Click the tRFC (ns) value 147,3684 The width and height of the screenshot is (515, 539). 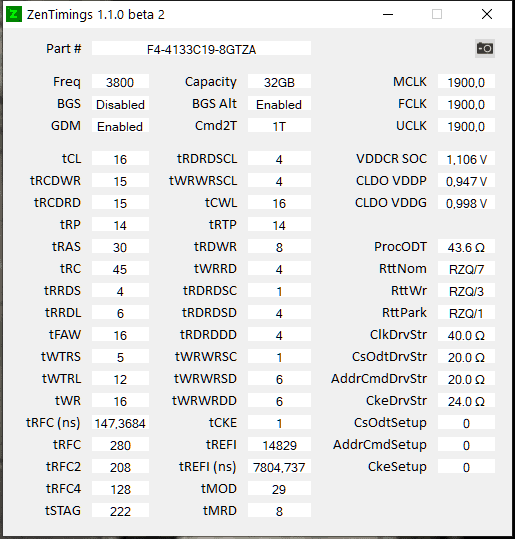coord(120,422)
